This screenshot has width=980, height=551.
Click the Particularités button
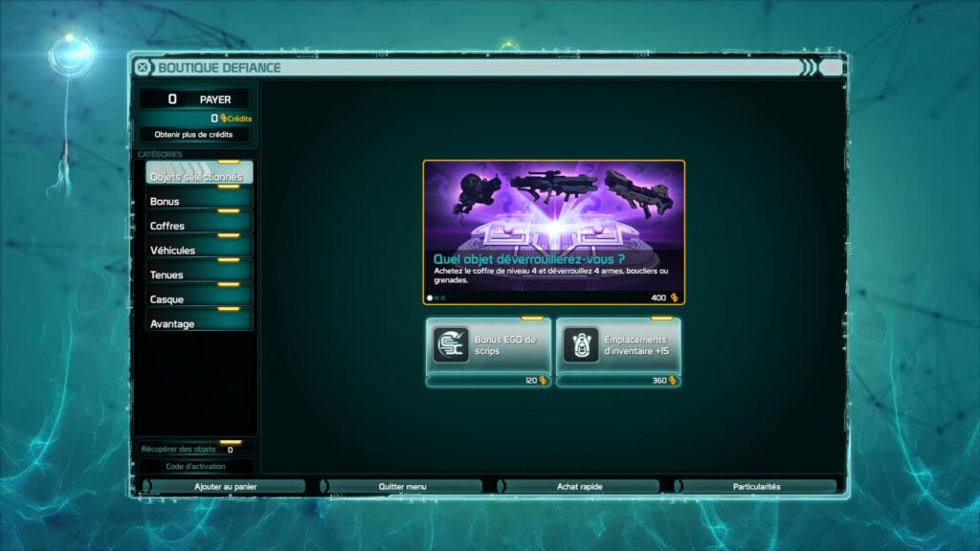[756, 486]
